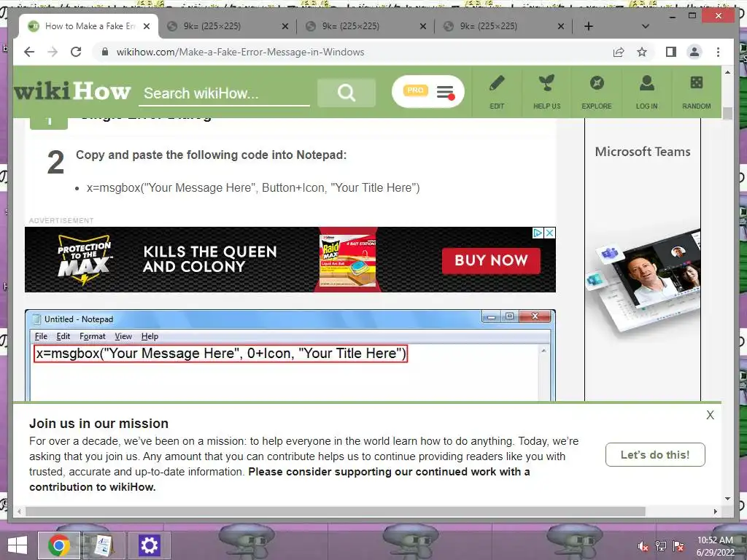Image resolution: width=747 pixels, height=560 pixels.
Task: Click the muted speaker tray icon
Action: 643,546
